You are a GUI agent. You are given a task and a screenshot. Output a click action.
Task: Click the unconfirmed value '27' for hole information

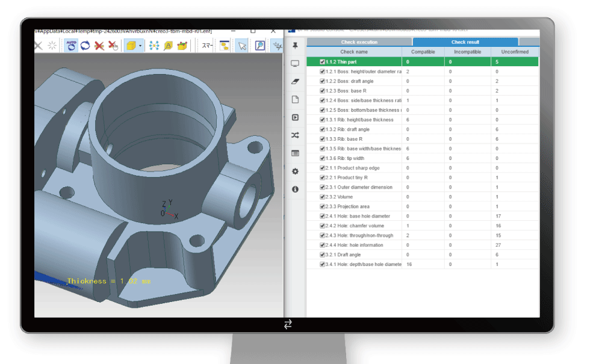pyautogui.click(x=498, y=245)
